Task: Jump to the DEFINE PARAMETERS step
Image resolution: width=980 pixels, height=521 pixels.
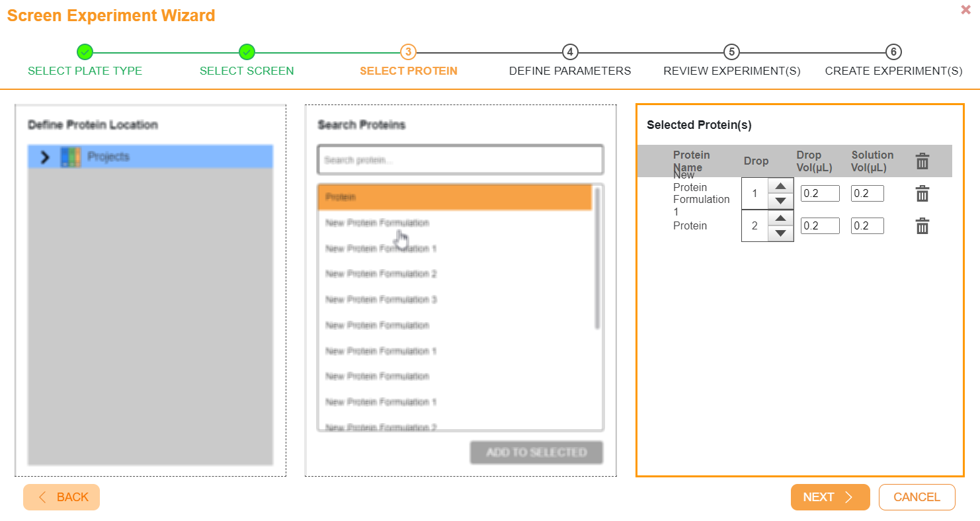Action: [569, 52]
